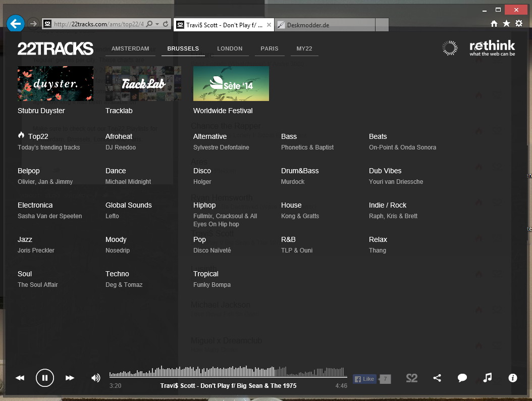Viewport: 532px width, 401px height.
Task: Share the current track
Action: tap(437, 378)
